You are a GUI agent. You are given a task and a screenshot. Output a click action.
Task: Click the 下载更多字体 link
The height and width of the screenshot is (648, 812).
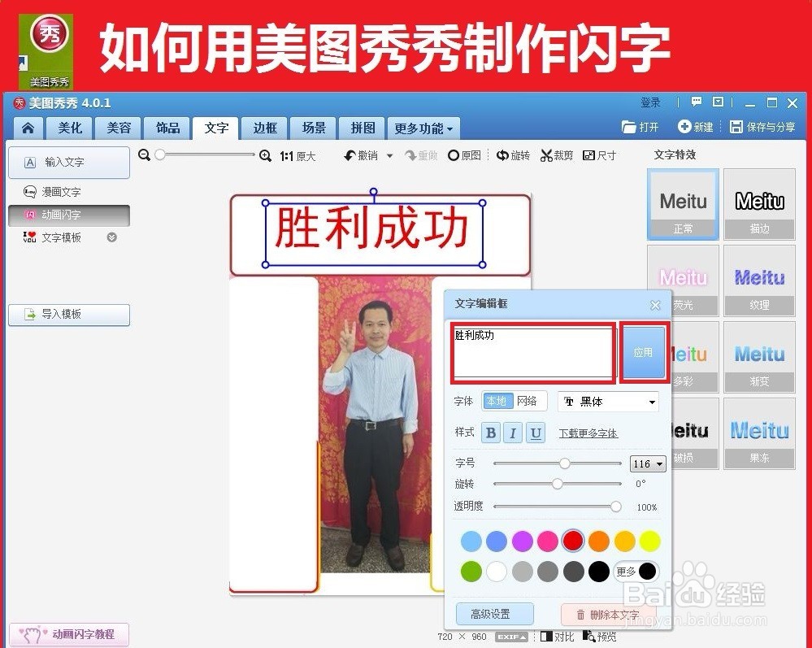[x=588, y=433]
